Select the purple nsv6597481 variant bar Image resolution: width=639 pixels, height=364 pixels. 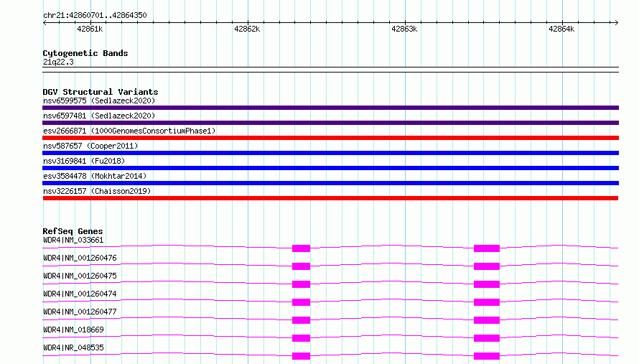330,123
